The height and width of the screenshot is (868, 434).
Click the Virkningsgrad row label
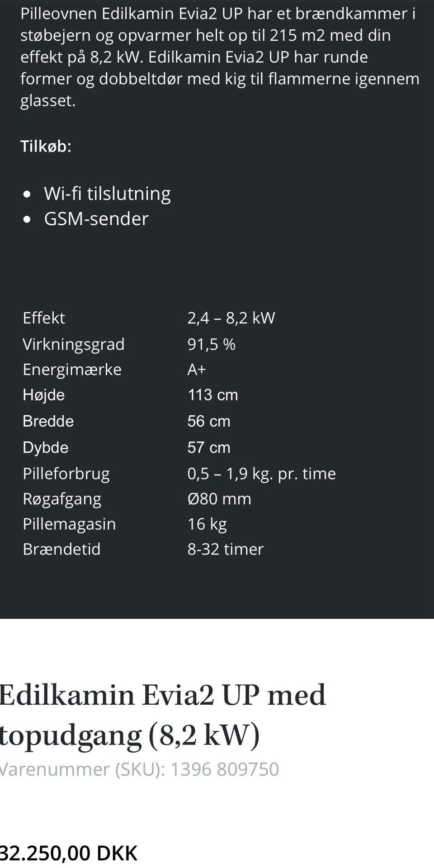73,344
